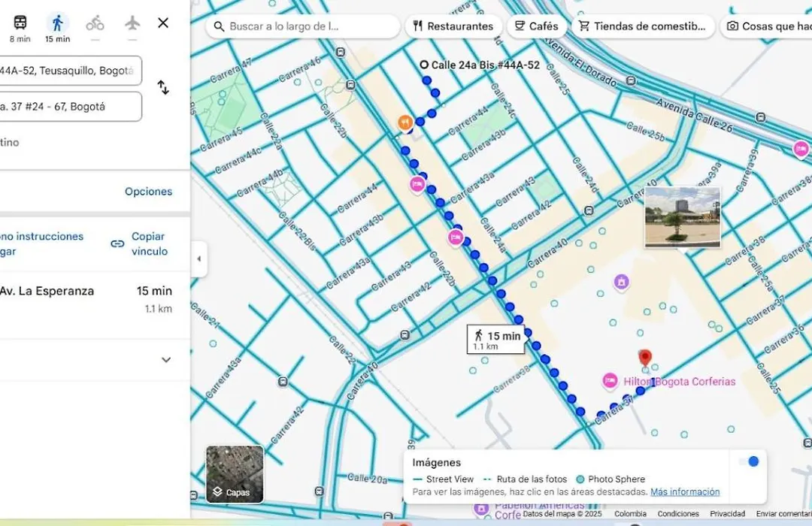Click the Privacidad footer link

click(728, 513)
